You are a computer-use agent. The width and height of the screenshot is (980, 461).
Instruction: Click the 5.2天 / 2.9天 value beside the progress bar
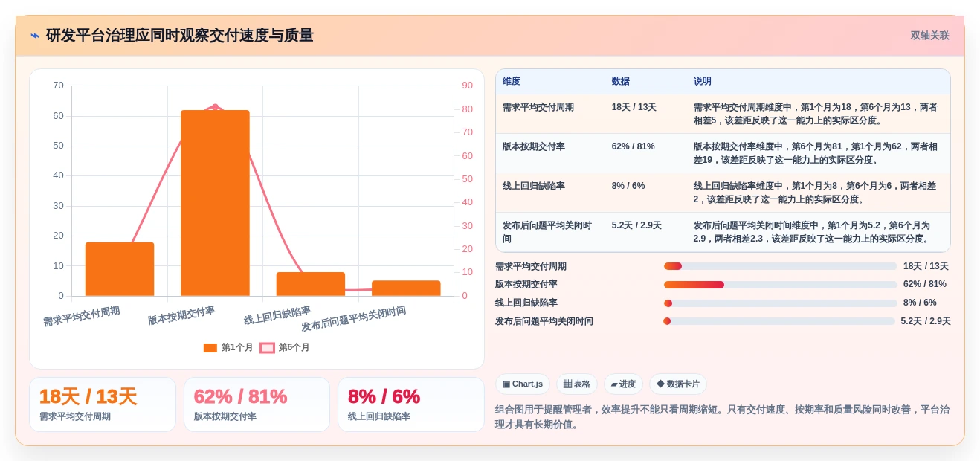(926, 321)
